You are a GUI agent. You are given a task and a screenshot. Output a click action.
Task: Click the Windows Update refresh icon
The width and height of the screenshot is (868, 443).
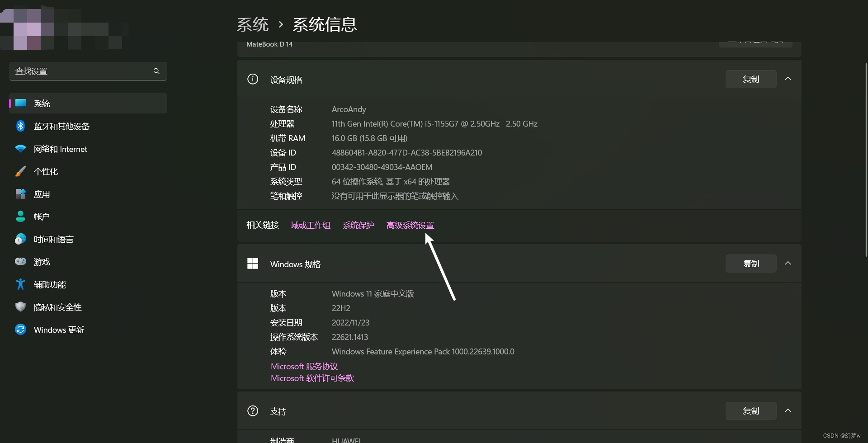20,330
